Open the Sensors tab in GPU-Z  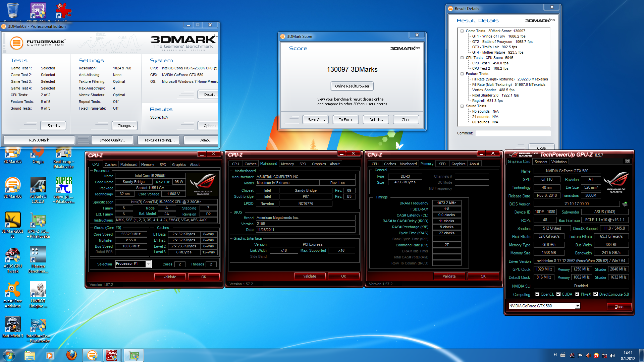point(541,162)
